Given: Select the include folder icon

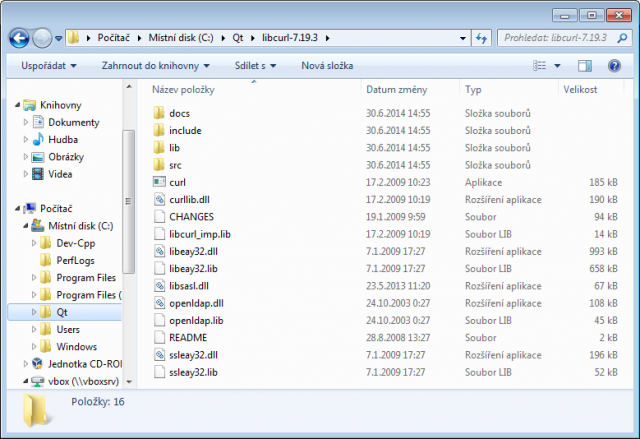Looking at the screenshot, I should (x=159, y=130).
